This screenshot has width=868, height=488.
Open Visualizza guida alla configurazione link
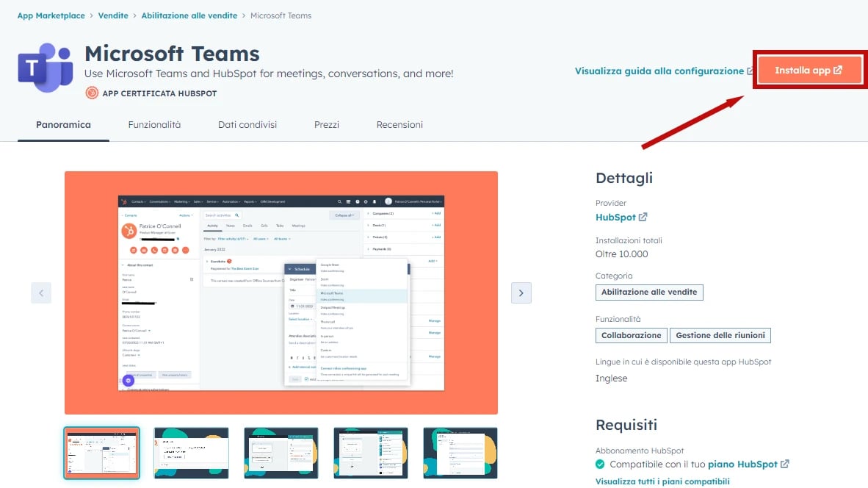(659, 71)
